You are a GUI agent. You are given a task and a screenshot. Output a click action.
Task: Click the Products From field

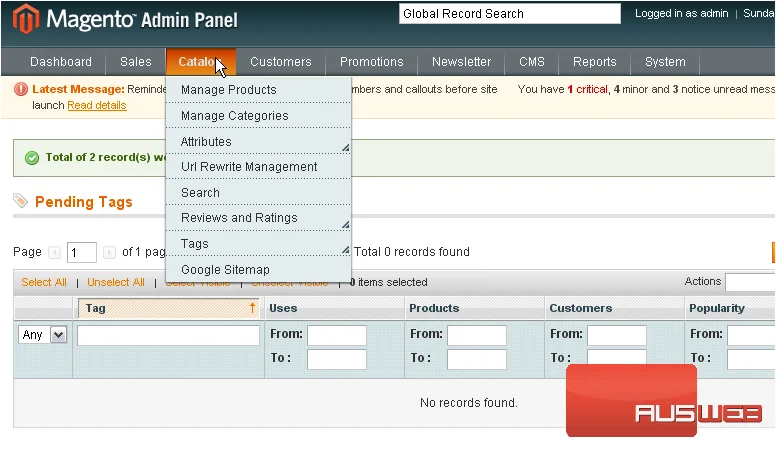tap(477, 335)
